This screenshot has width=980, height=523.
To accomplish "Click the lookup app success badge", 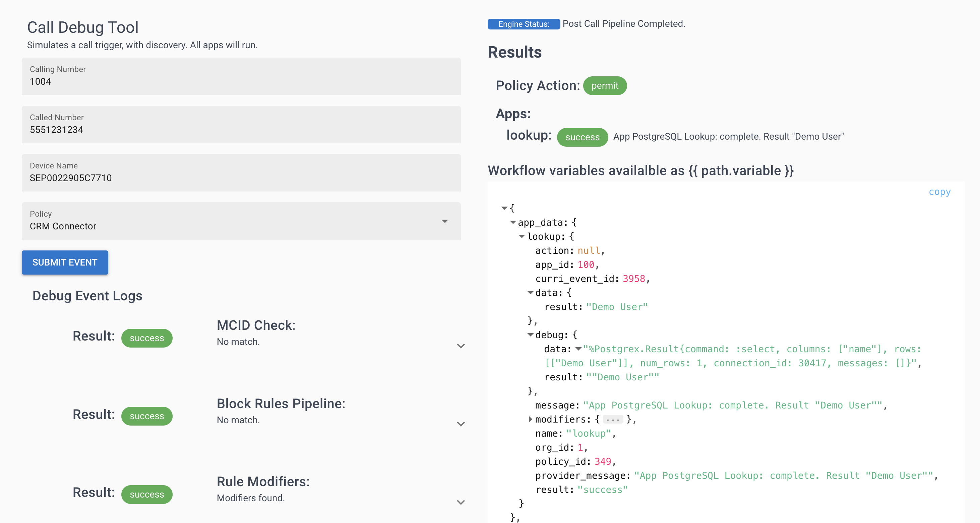I will click(582, 137).
